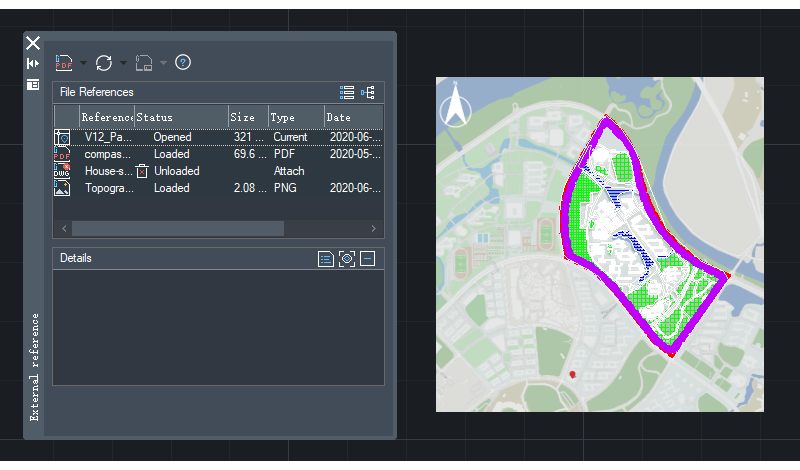Click the north arrow compass on map

point(456,106)
